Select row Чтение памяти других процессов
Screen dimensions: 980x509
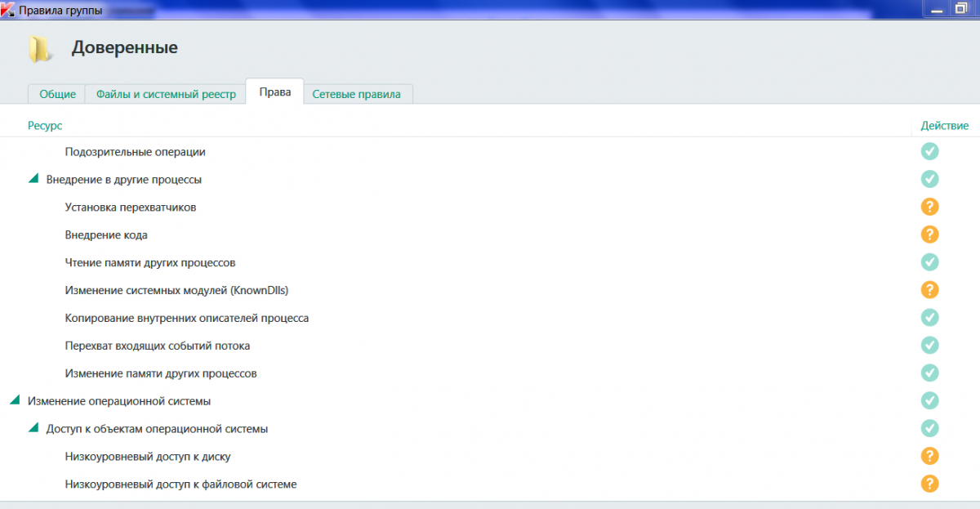point(490,262)
